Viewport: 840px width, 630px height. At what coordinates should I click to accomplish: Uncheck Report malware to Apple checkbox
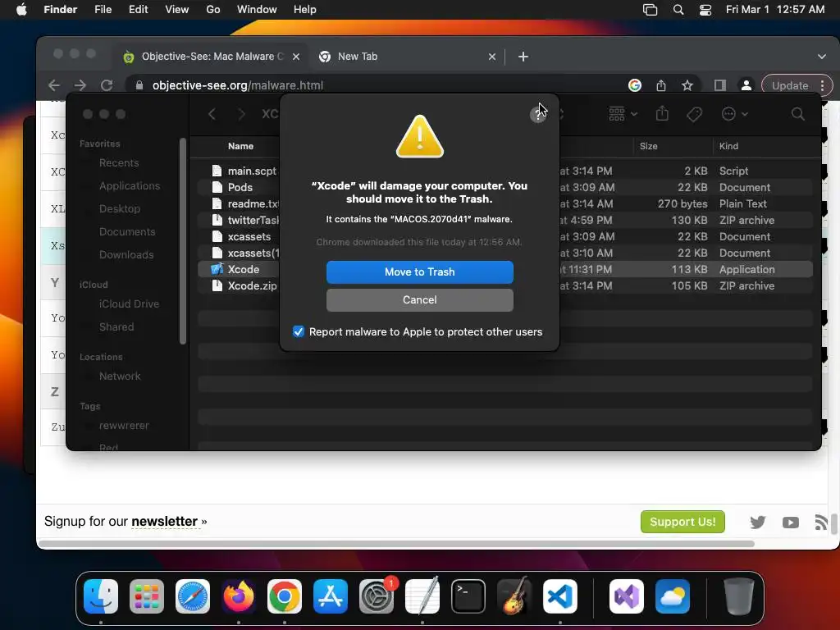[299, 331]
